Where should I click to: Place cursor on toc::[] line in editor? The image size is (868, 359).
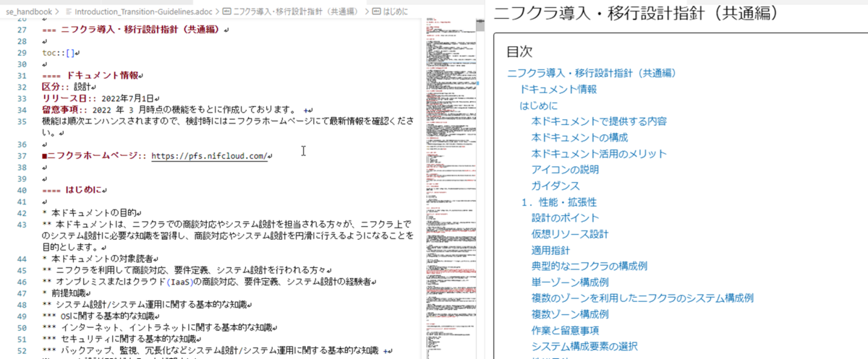click(59, 53)
